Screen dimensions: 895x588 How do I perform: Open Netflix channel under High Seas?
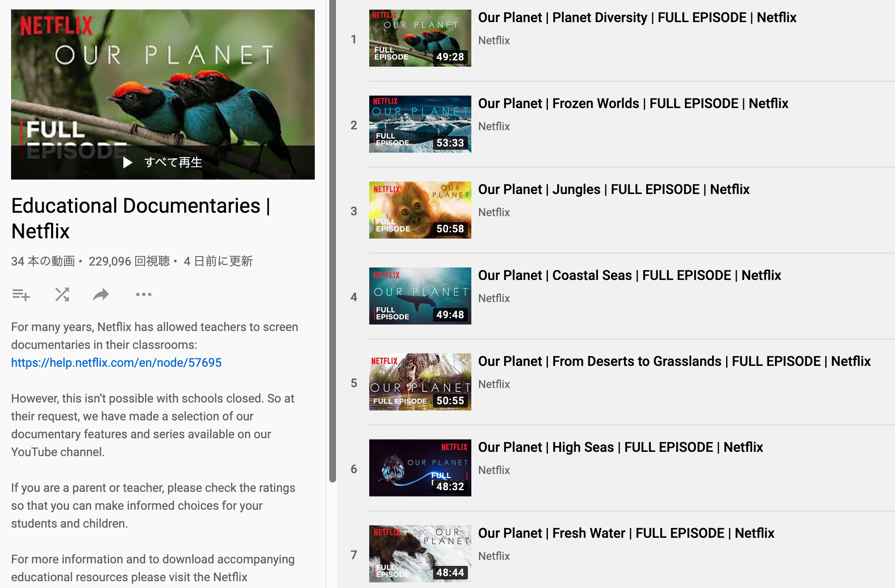click(x=494, y=470)
